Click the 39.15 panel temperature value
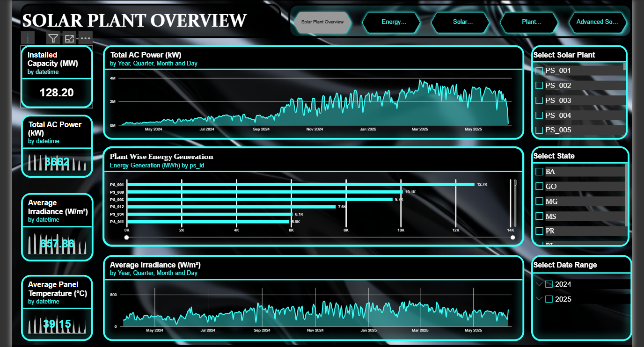 57,324
